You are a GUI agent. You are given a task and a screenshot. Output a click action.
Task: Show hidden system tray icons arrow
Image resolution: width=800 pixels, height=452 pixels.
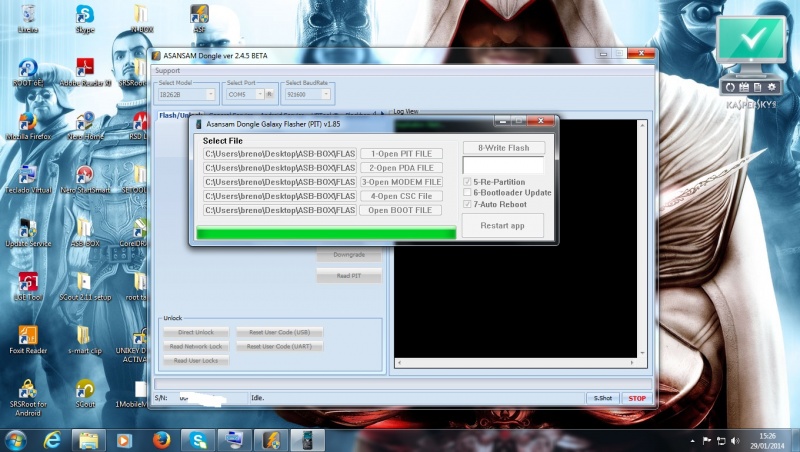pos(692,441)
